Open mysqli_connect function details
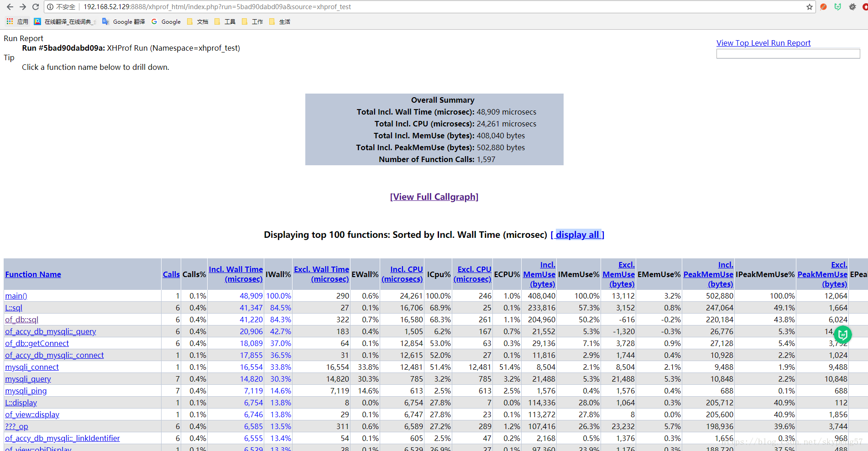 [32, 367]
